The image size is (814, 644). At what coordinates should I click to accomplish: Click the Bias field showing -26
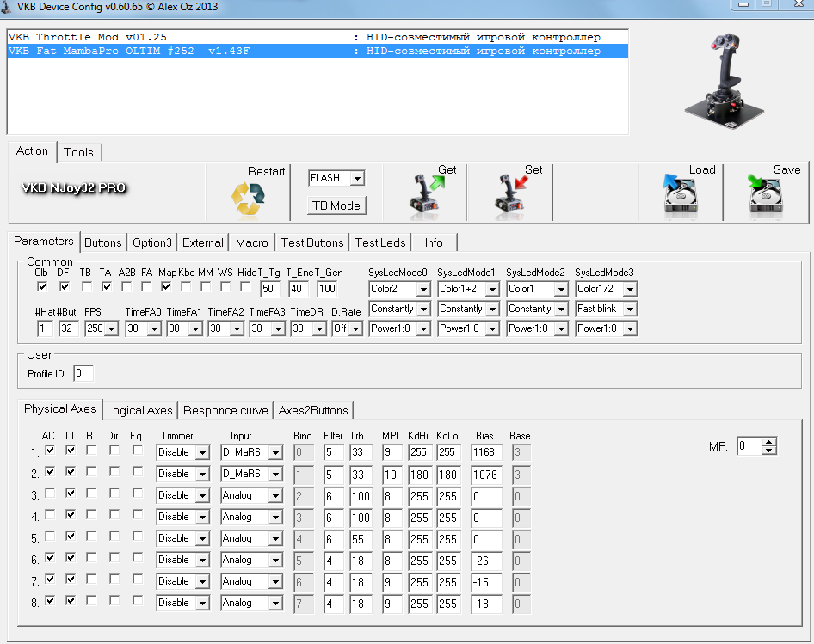tap(486, 561)
